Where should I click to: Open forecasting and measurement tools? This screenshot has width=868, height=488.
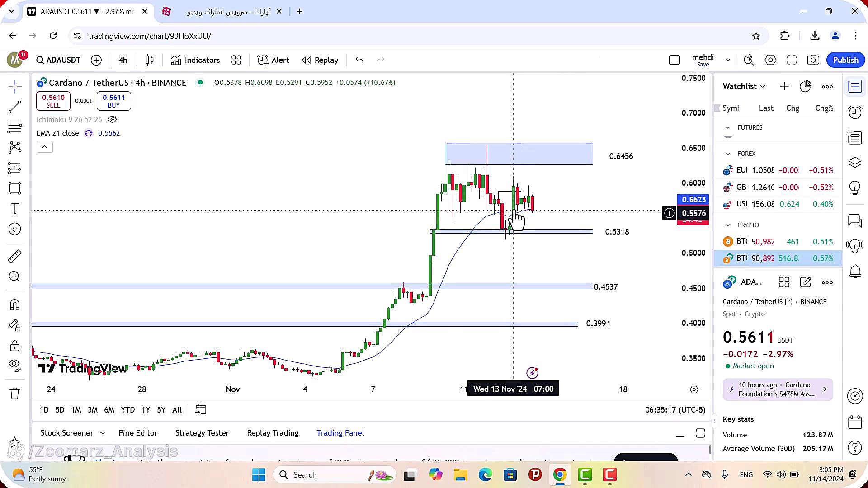coord(15,168)
